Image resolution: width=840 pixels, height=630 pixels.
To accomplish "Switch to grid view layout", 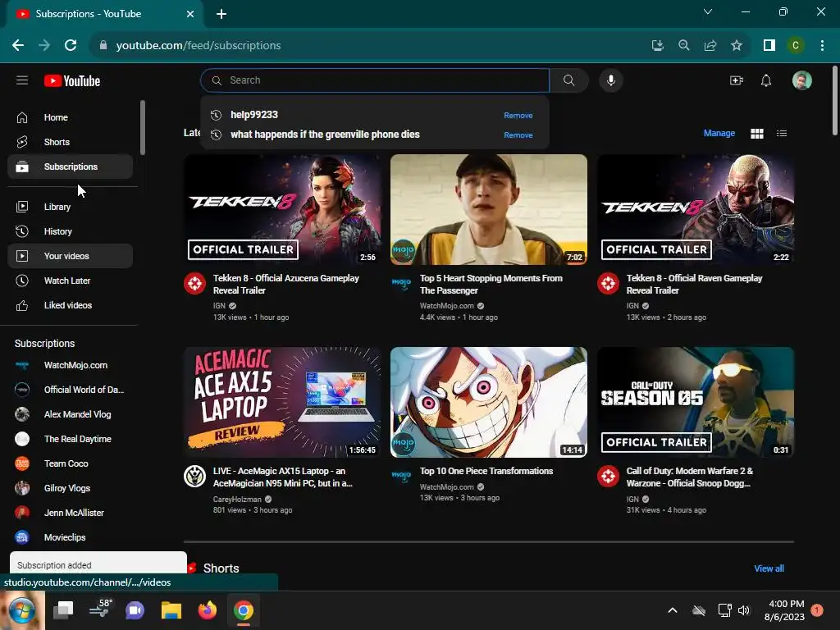I will tap(757, 134).
